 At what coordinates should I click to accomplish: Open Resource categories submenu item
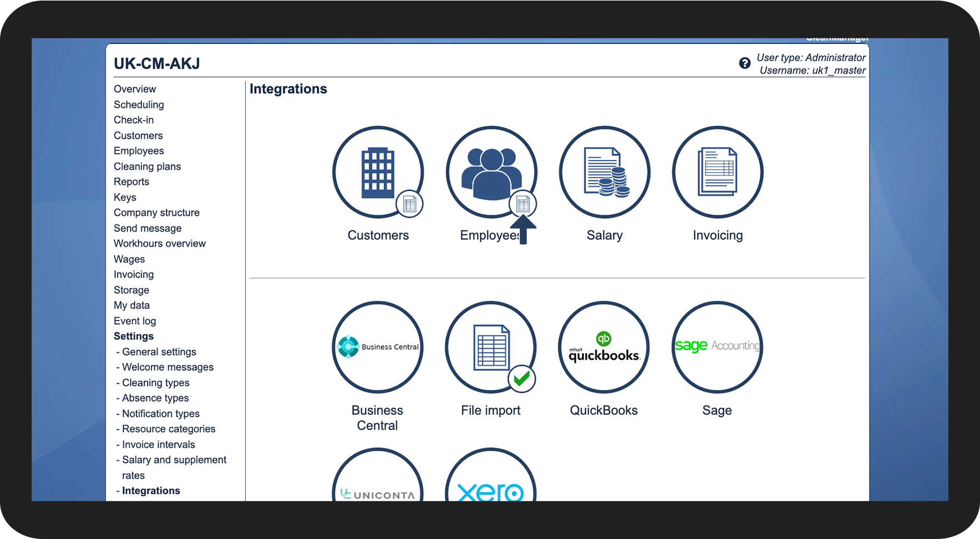169,429
